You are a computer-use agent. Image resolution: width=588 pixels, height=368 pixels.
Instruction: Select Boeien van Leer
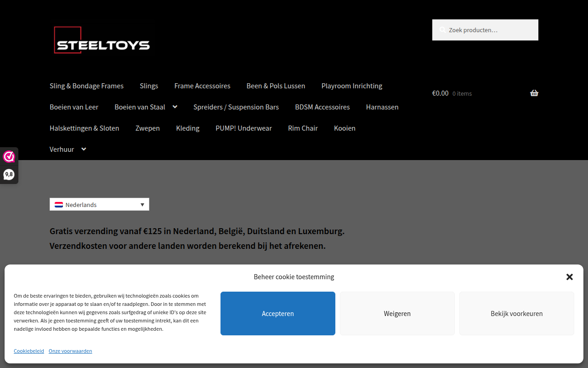coord(74,107)
